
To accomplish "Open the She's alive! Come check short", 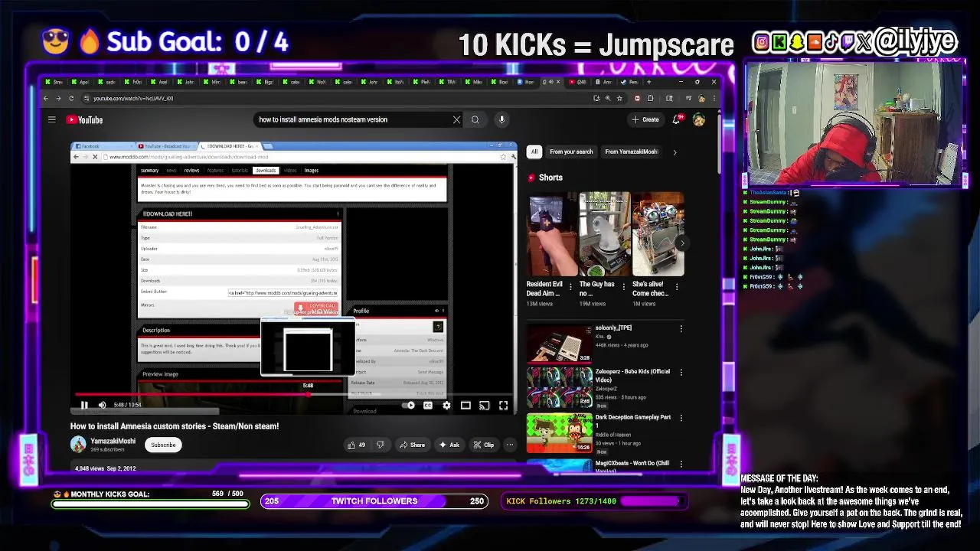I will pyautogui.click(x=658, y=233).
